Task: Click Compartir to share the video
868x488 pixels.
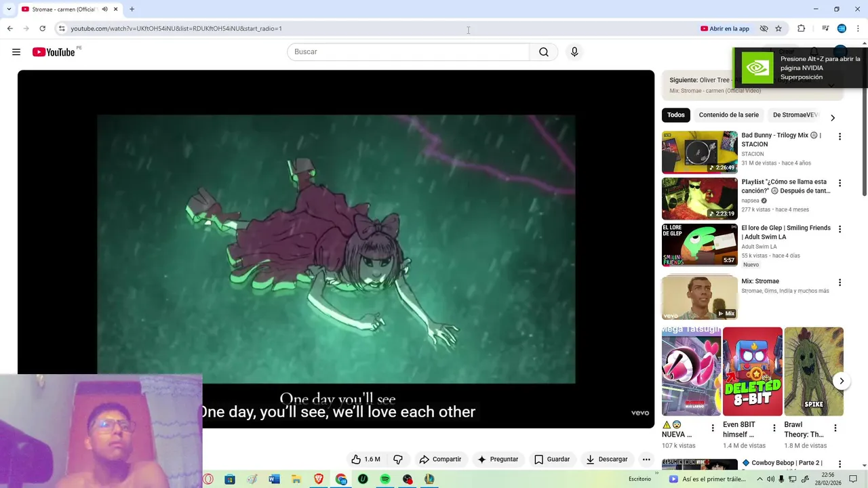Action: (x=440, y=459)
